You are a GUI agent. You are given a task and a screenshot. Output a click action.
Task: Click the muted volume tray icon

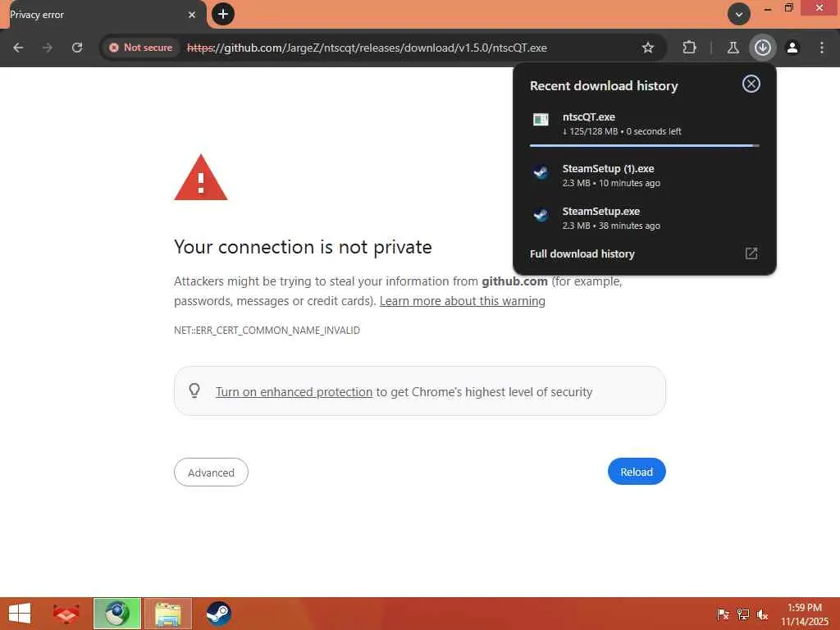(762, 614)
